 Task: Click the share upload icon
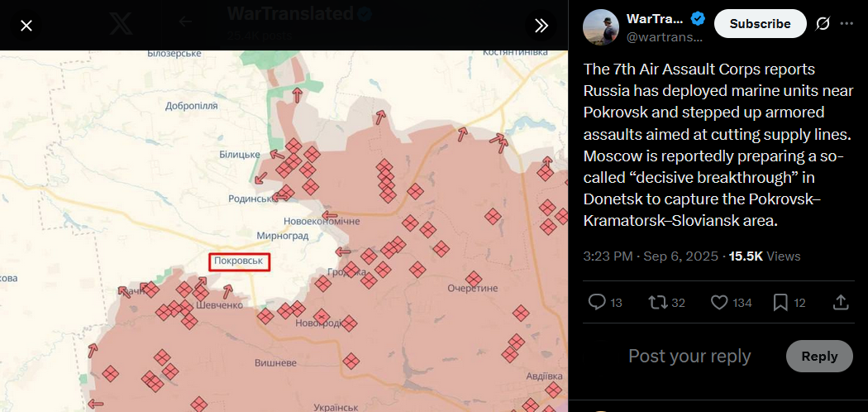(841, 302)
